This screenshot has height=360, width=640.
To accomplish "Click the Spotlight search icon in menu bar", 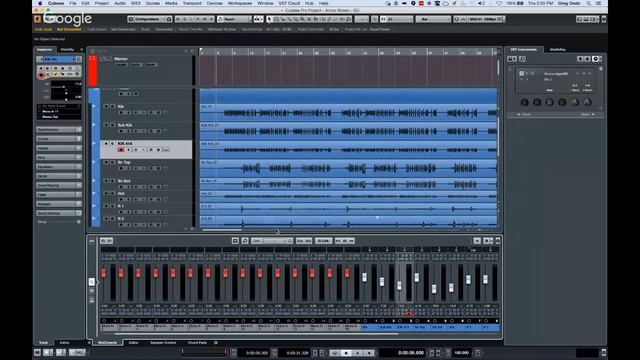I will (589, 3).
